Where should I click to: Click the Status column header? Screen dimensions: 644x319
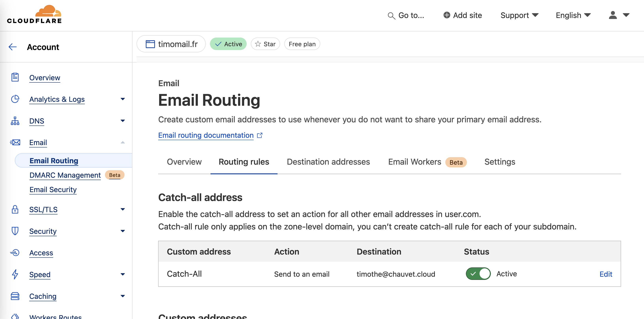click(477, 251)
